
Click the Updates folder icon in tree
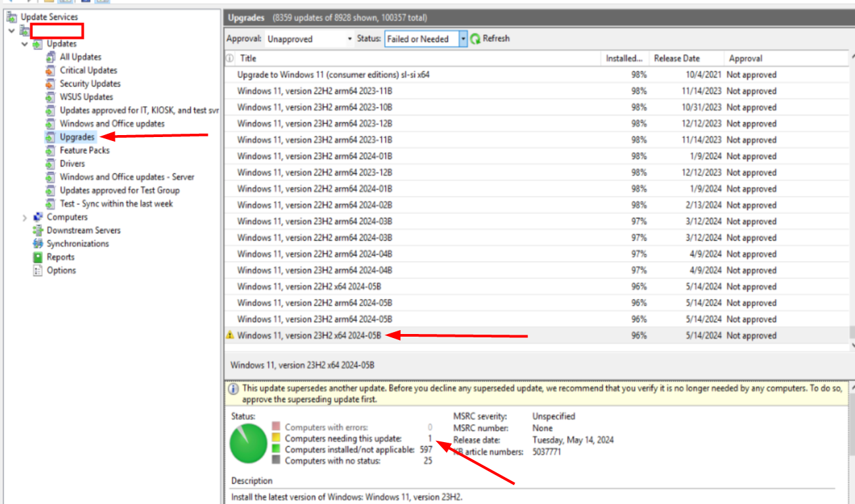[x=38, y=43]
